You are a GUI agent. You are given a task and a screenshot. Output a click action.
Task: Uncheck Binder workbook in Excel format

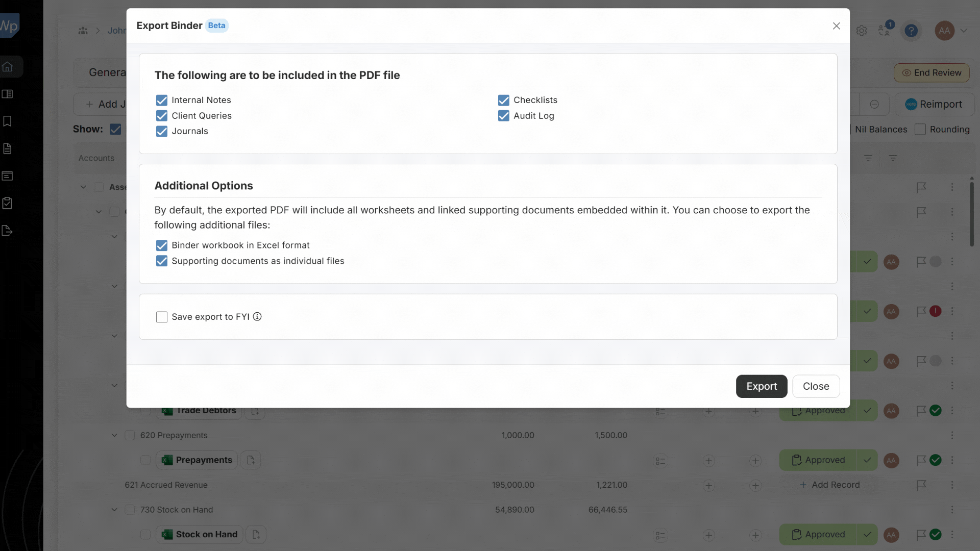point(162,245)
